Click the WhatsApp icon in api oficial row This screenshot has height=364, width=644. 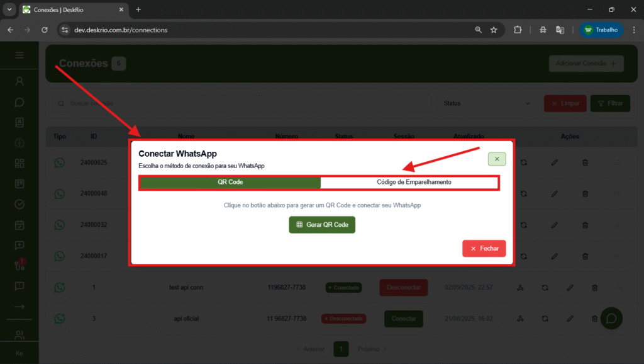60,319
